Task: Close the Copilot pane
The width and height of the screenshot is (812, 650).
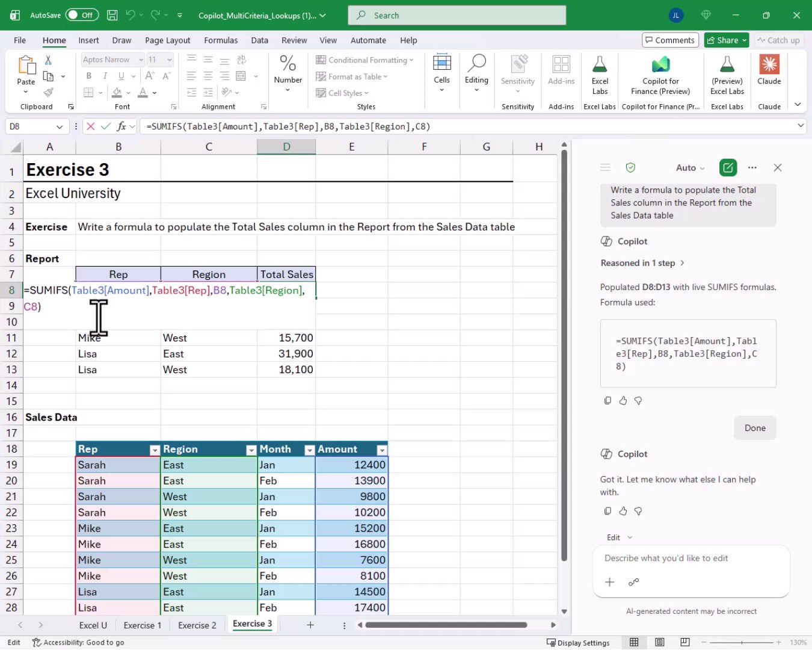Action: (778, 168)
